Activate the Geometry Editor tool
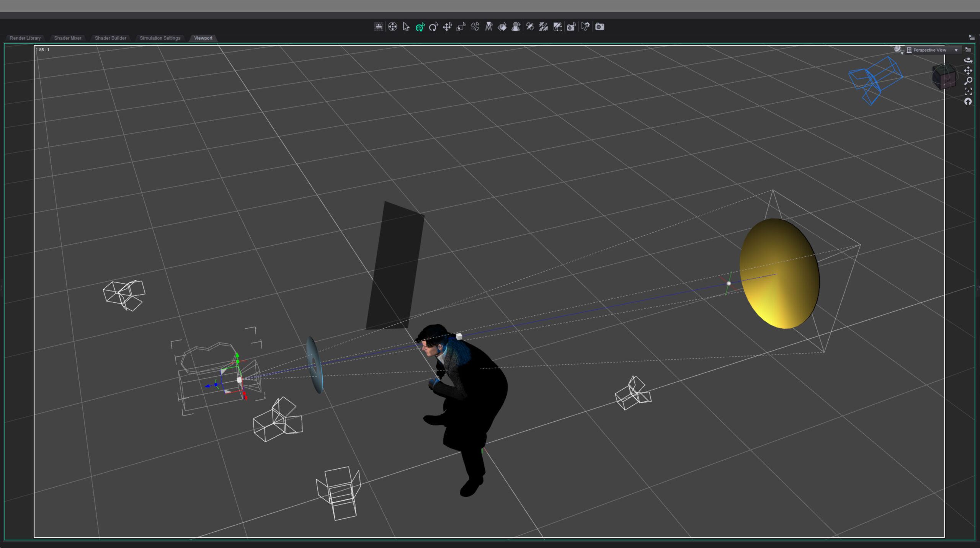 click(557, 27)
